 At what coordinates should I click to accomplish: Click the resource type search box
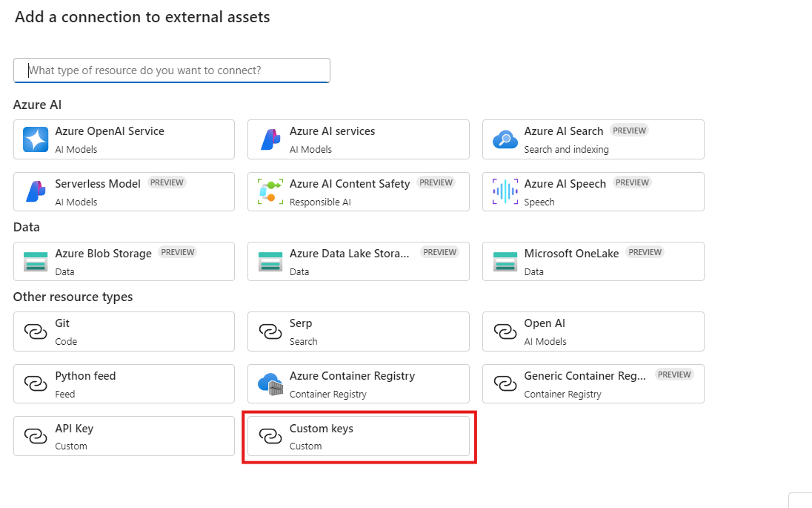172,70
